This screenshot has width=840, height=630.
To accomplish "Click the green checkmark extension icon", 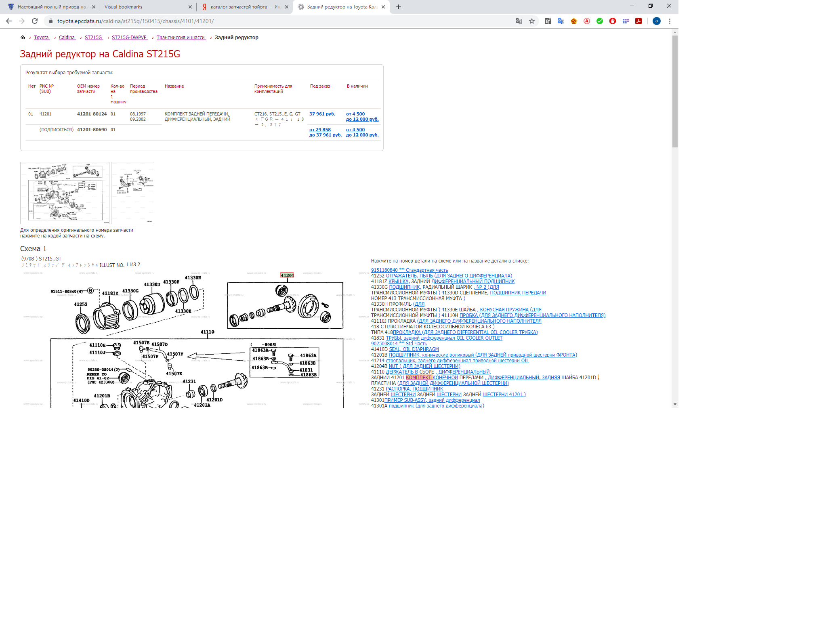I will tap(600, 21).
